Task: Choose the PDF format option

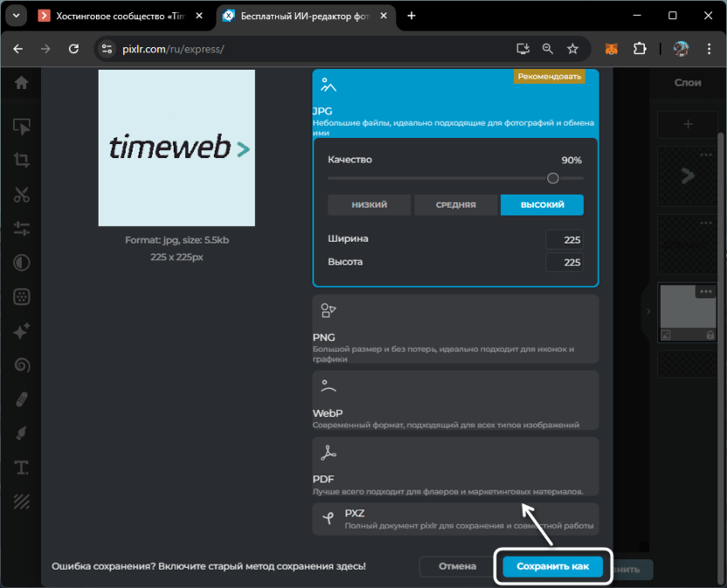Action: click(x=455, y=467)
